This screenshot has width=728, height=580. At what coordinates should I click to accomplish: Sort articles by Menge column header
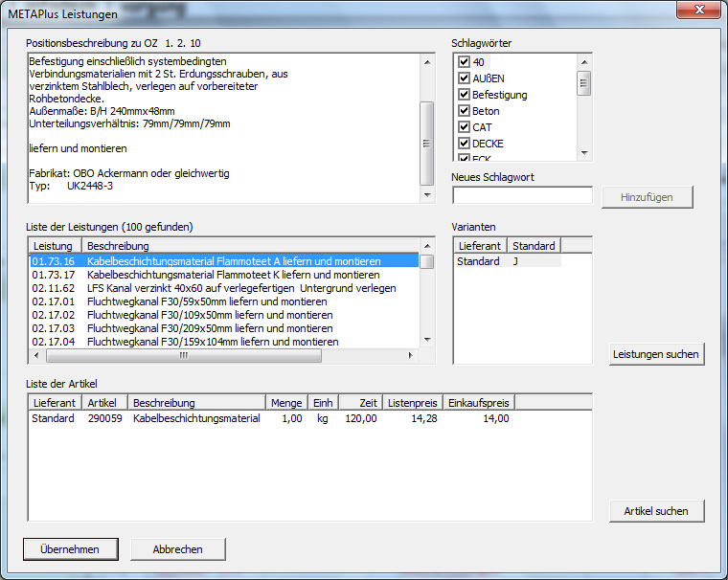[x=286, y=403]
